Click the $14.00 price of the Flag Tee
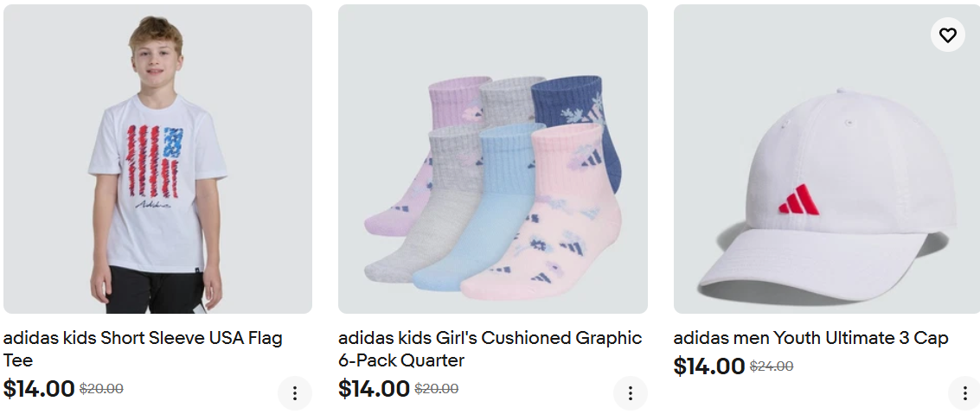Image resolution: width=980 pixels, height=414 pixels. [39, 388]
